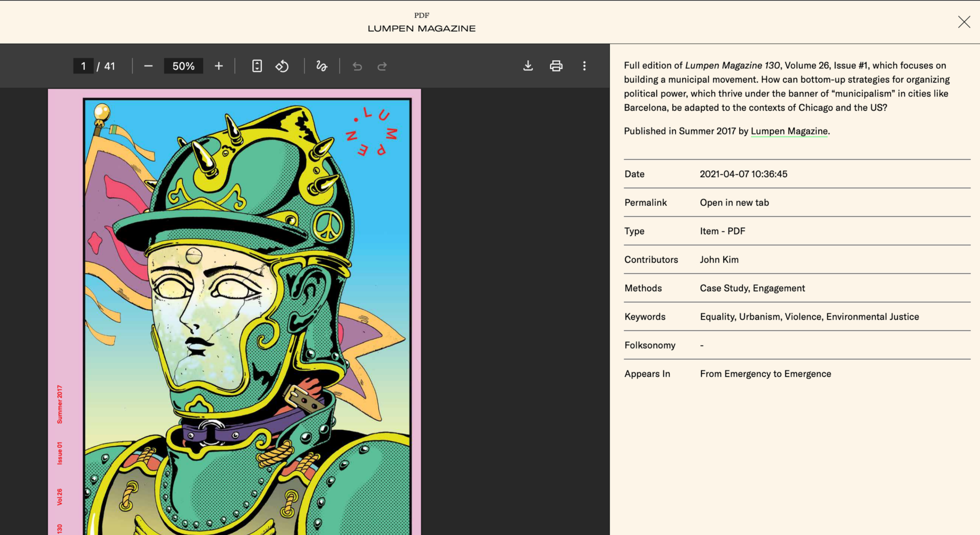The width and height of the screenshot is (980, 535).
Task: Select the Urbanism keyword
Action: click(760, 317)
